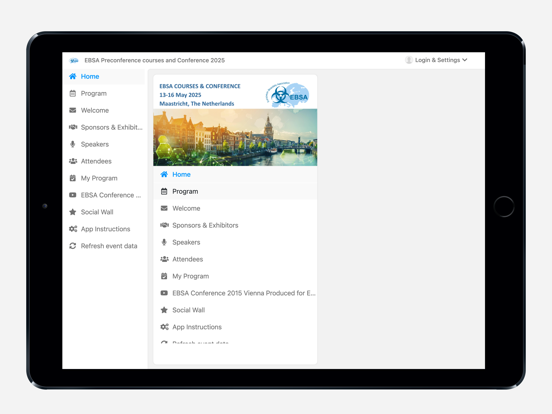Viewport: 552px width, 414px height.
Task: Click the Attendees people icon in center card
Action: [x=164, y=259]
